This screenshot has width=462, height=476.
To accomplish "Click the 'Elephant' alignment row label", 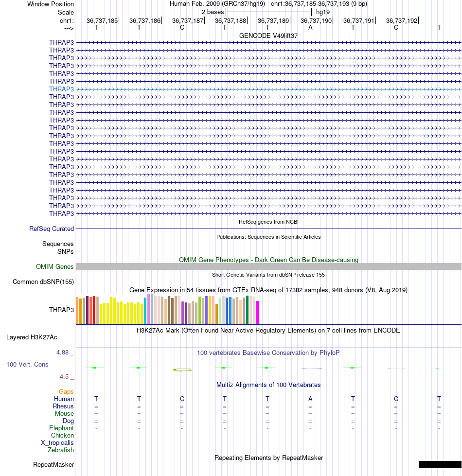I will click(61, 428).
